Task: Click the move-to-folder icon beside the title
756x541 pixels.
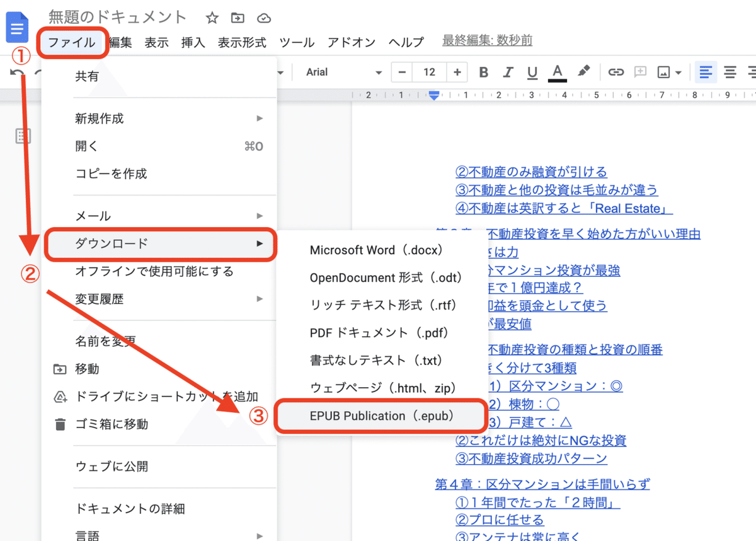Action: pyautogui.click(x=238, y=18)
